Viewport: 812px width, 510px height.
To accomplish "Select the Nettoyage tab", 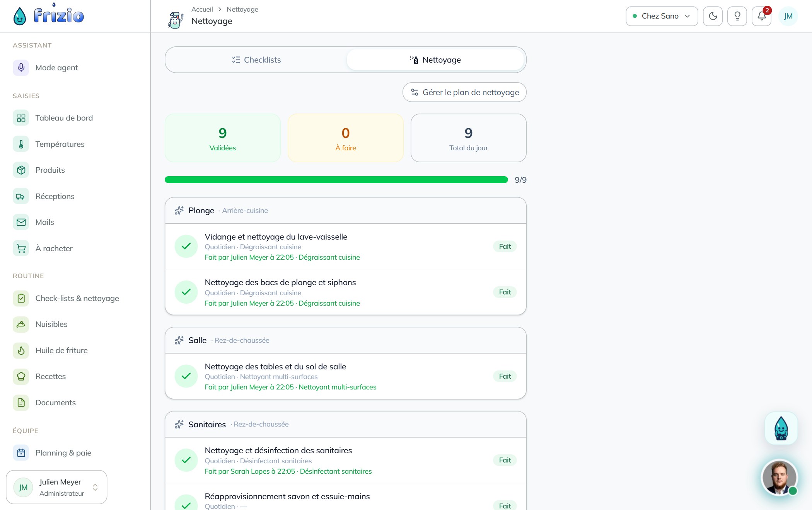I will tap(435, 60).
